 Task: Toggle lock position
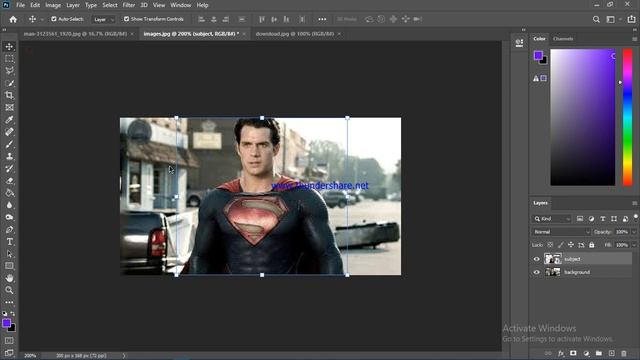coord(571,245)
